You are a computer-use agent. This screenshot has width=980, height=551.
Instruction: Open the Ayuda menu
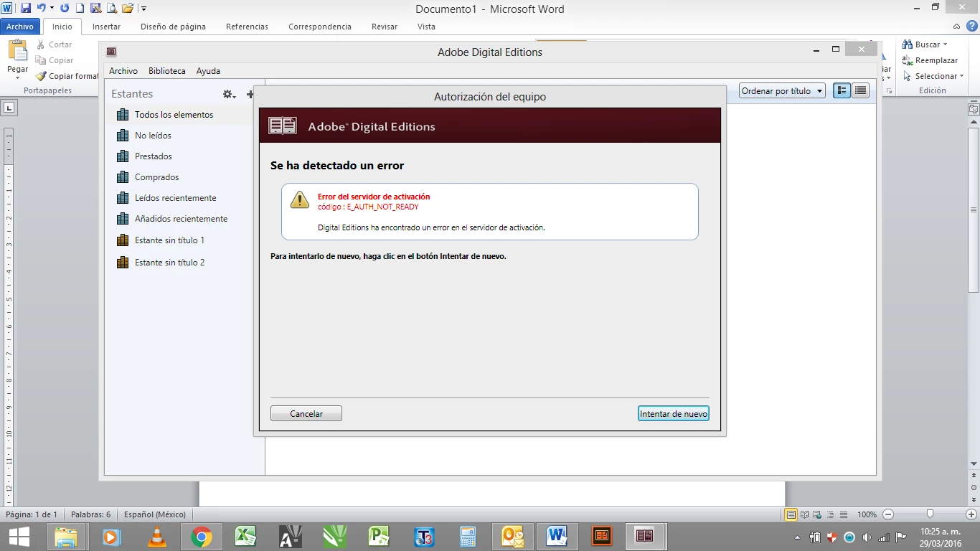coord(208,71)
